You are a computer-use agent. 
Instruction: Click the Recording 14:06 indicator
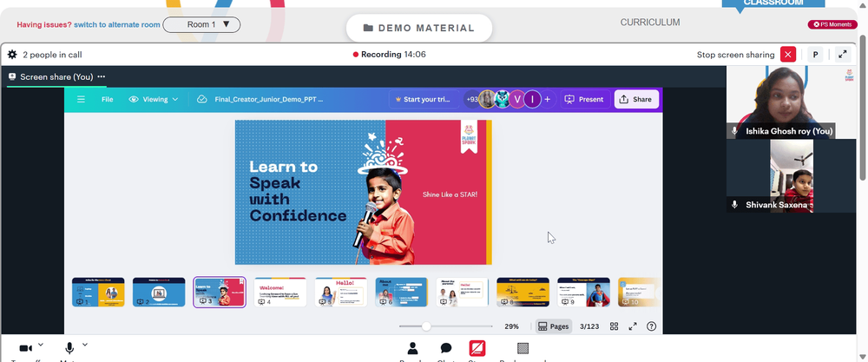(x=389, y=54)
